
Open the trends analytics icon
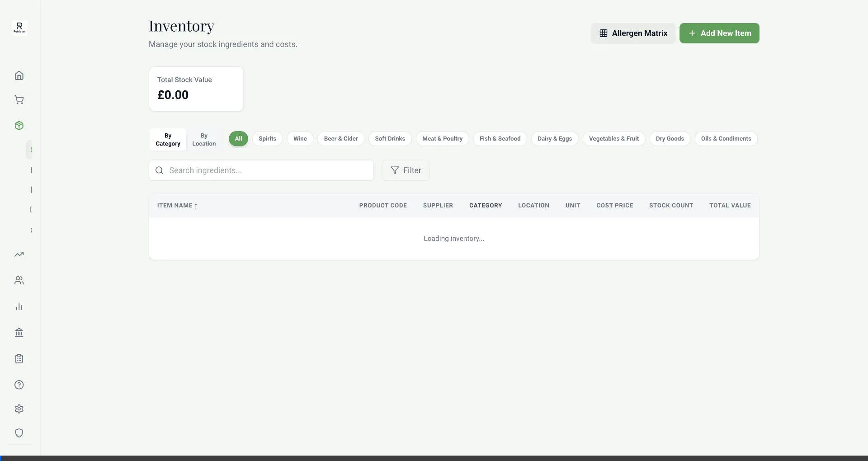point(19,254)
